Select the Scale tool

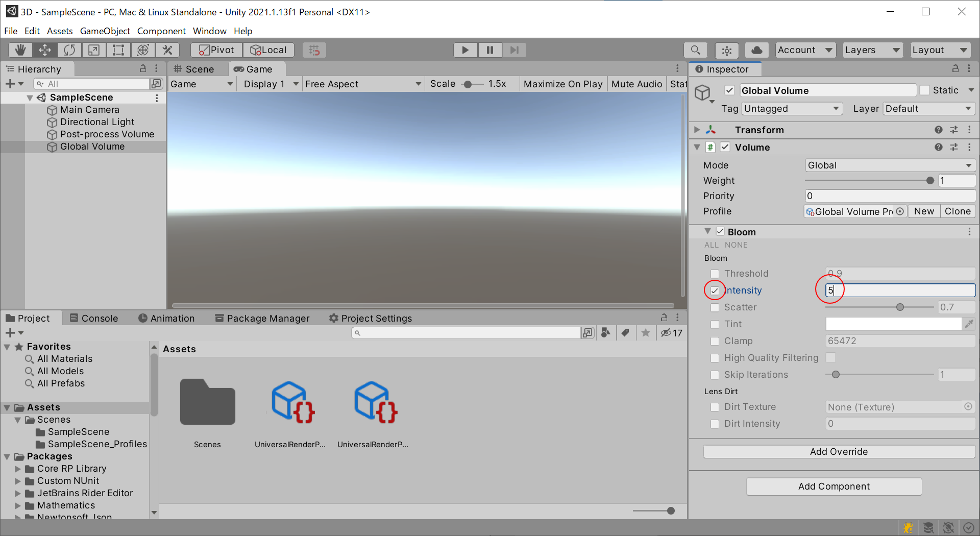(x=94, y=50)
